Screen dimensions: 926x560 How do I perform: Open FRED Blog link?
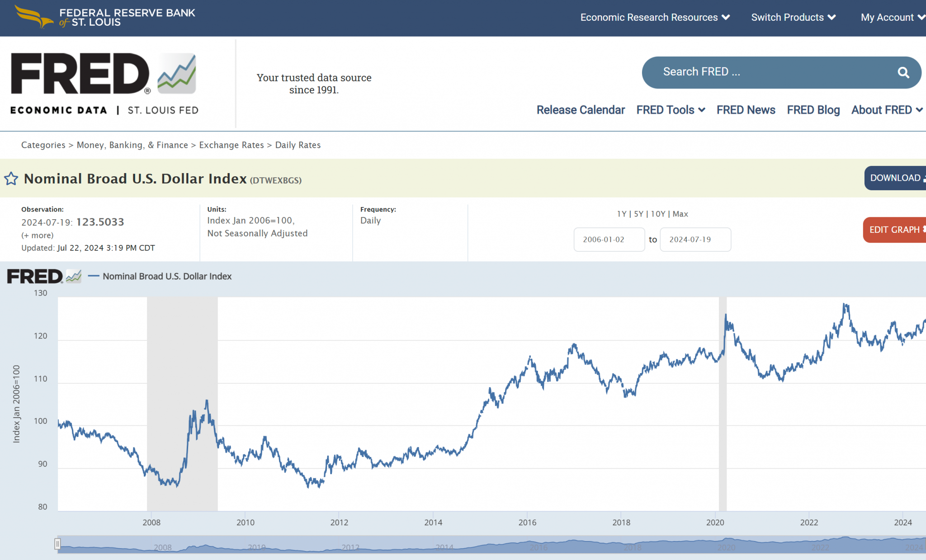813,110
